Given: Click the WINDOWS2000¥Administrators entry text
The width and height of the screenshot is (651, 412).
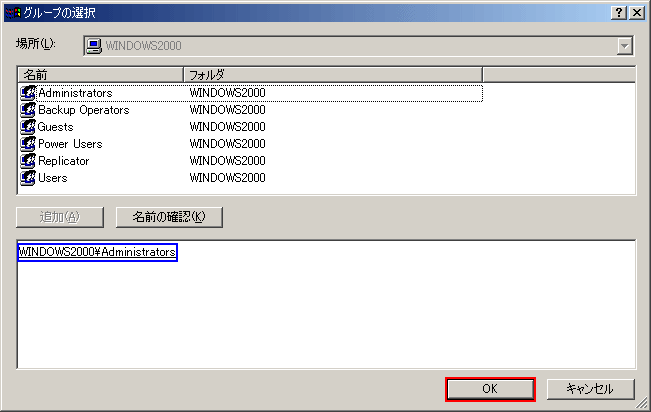Looking at the screenshot, I should coord(98,252).
